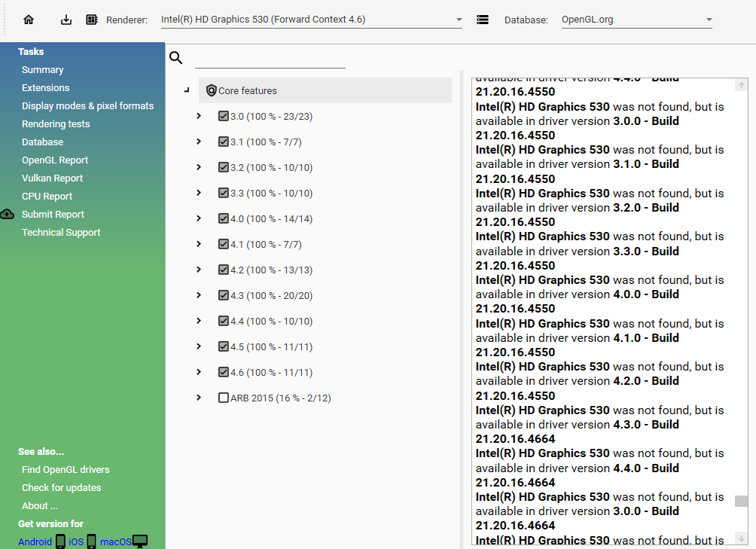756x549 pixels.
Task: Click the macOS version link
Action: 116,541
